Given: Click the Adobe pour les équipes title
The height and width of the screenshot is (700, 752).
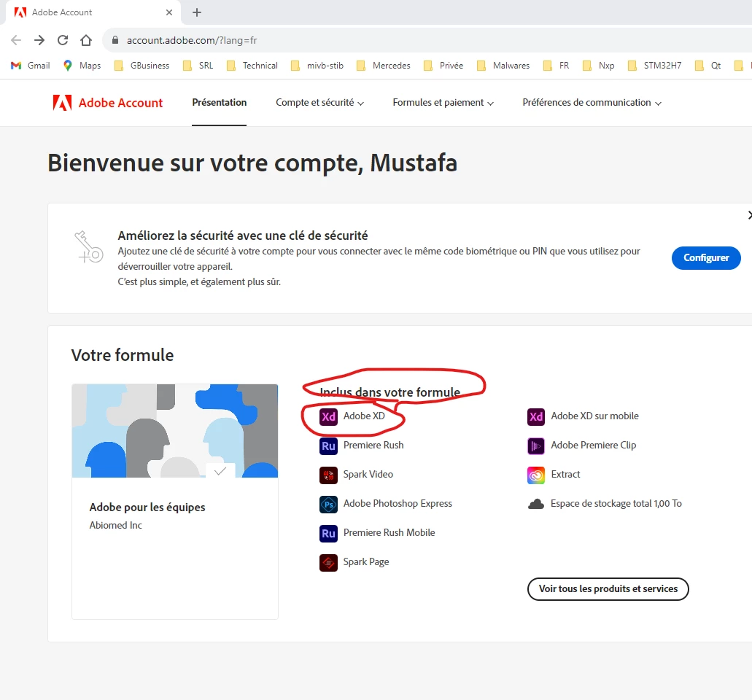Looking at the screenshot, I should tap(147, 507).
